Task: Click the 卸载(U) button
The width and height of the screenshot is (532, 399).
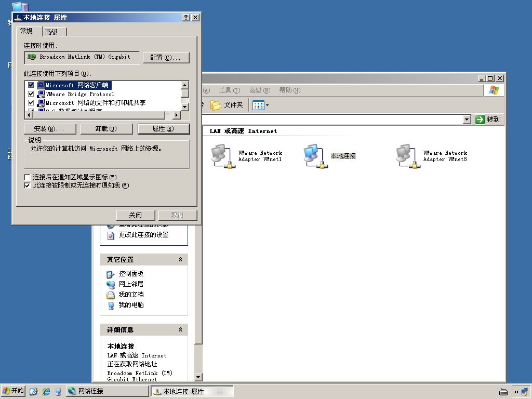Action: tap(106, 129)
